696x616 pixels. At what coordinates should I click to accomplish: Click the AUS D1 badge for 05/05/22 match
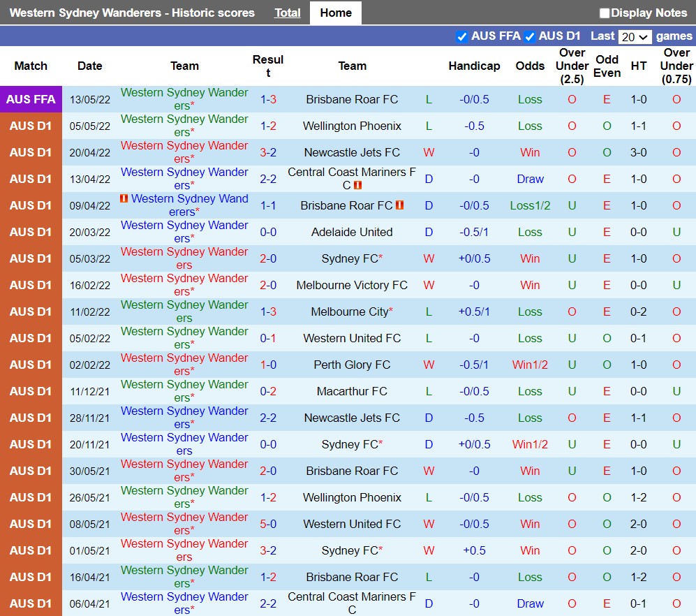pyautogui.click(x=31, y=126)
